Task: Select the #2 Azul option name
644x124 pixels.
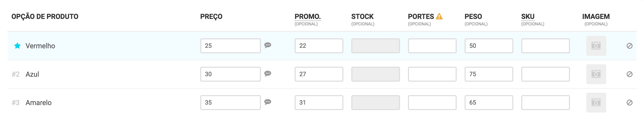Action: [32, 74]
